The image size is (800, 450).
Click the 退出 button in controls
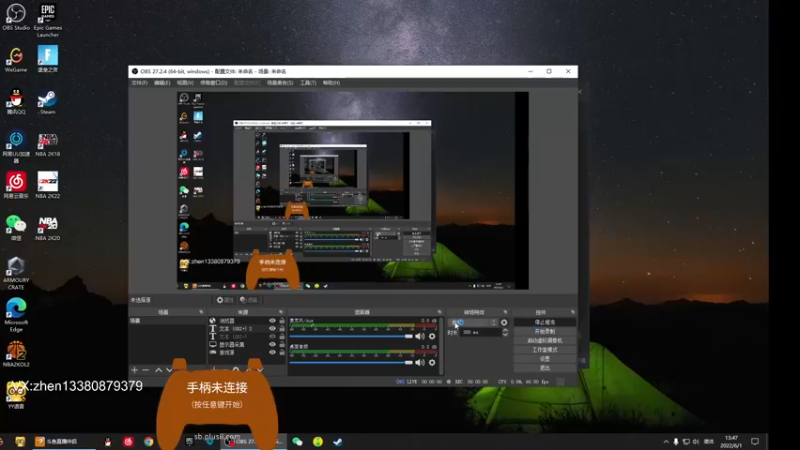pos(544,368)
